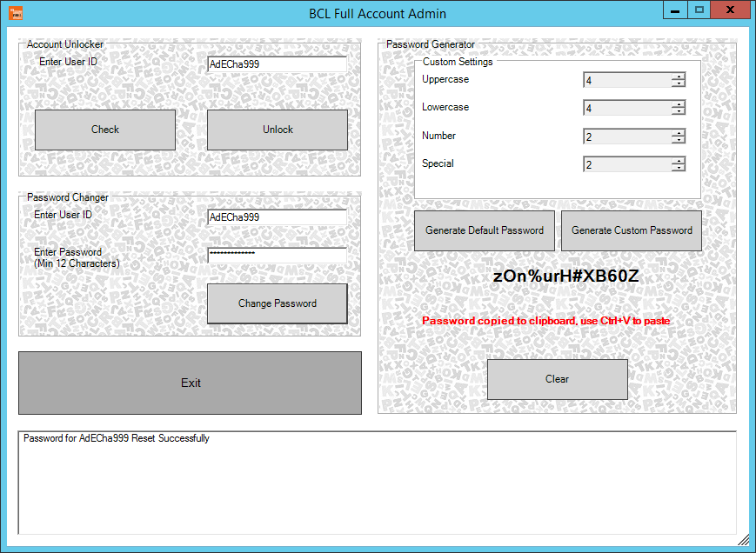Click the Enter Password field
This screenshot has width=756, height=553.
click(x=277, y=255)
